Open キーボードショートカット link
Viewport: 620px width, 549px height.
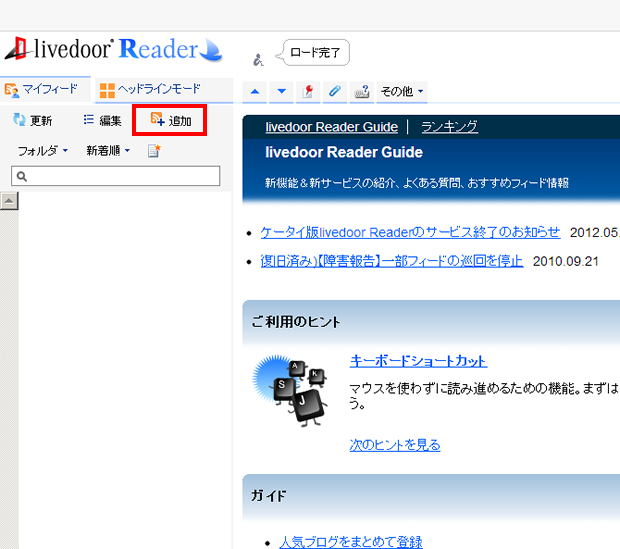(418, 361)
